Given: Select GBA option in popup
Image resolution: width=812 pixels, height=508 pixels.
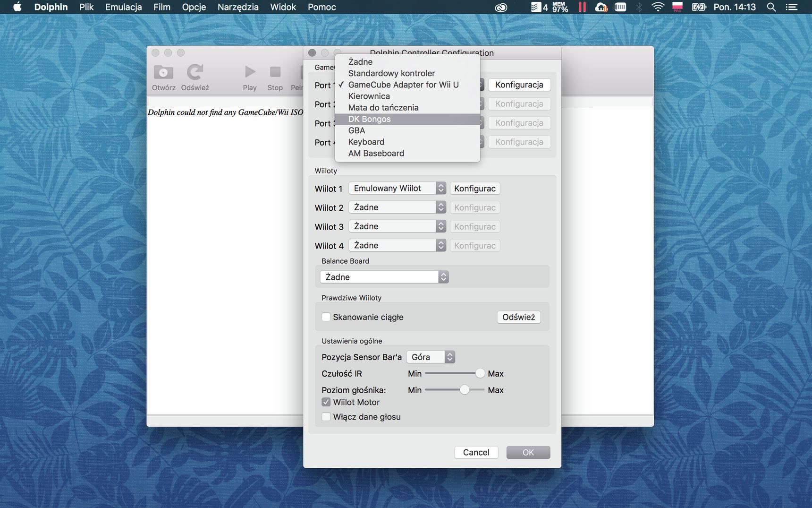Looking at the screenshot, I should coord(407,130).
